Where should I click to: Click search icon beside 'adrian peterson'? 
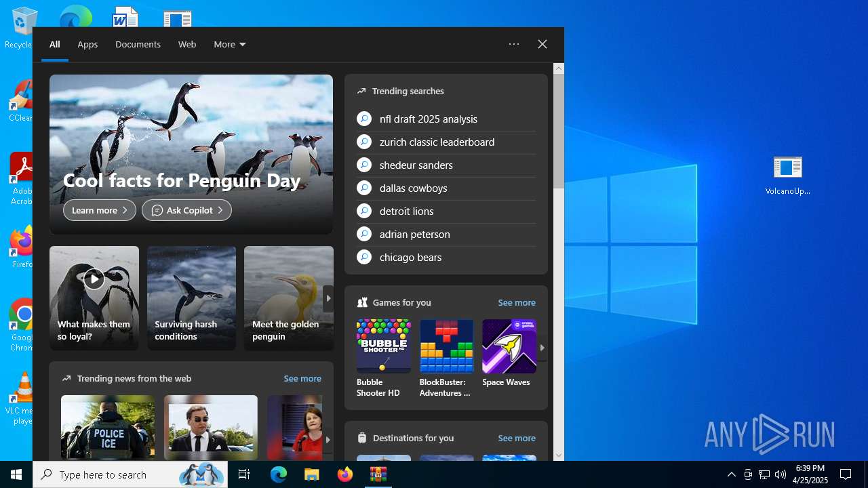(364, 234)
